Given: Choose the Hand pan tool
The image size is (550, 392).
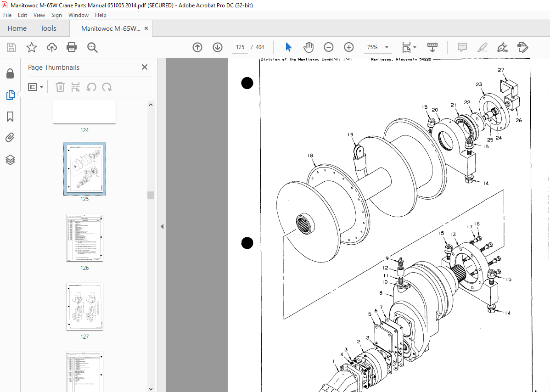Looking at the screenshot, I should (309, 47).
